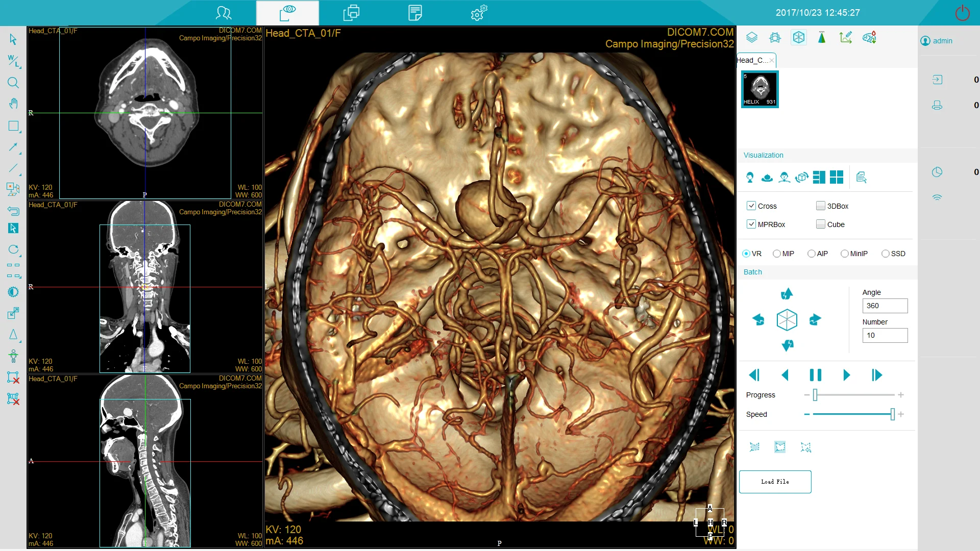The width and height of the screenshot is (980, 551).
Task: Select the zoom magnifier tool
Action: click(x=13, y=83)
